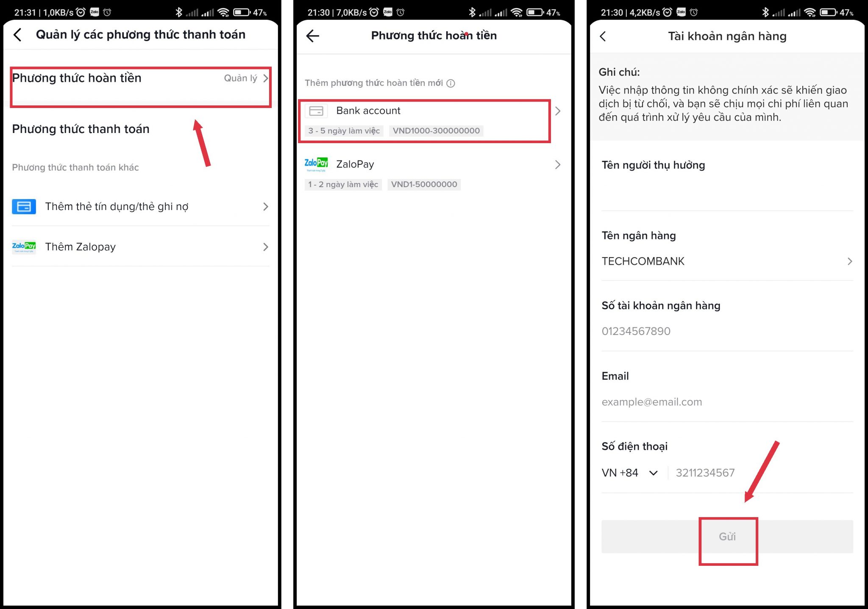The image size is (868, 609).
Task: Tap the ZaloPay logo next to Thêm Zalopay
Action: (x=24, y=247)
